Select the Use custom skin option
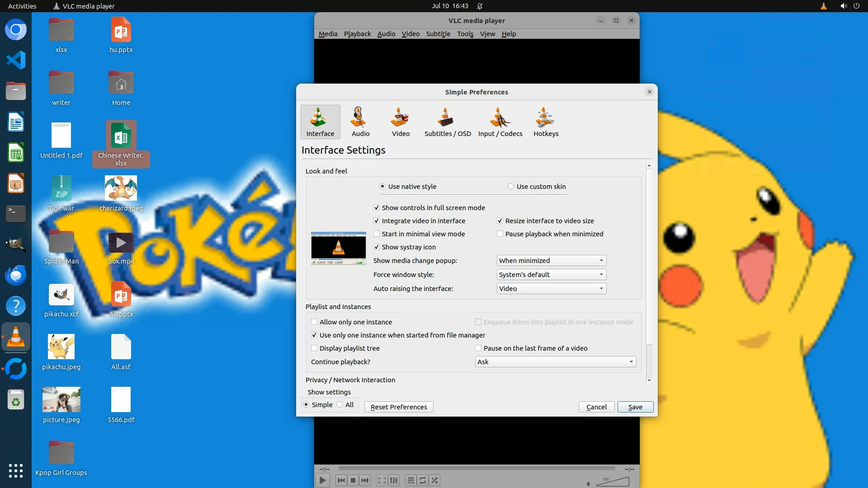The width and height of the screenshot is (868, 488). click(x=511, y=187)
